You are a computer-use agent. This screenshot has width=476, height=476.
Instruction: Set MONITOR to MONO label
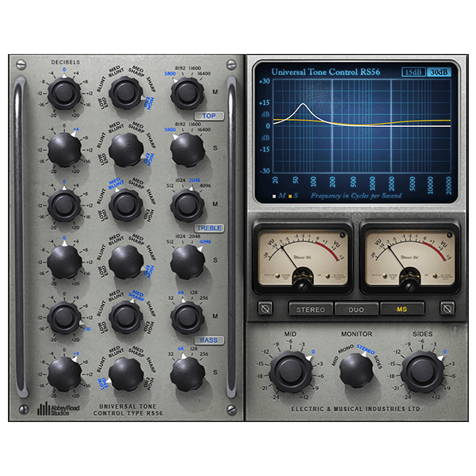pyautogui.click(x=346, y=349)
